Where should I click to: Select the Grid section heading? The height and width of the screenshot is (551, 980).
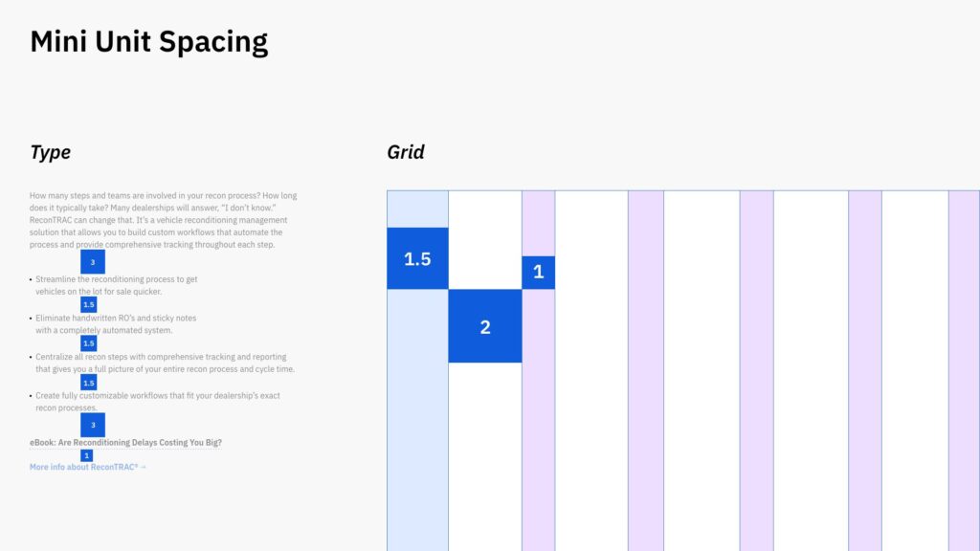pos(406,152)
